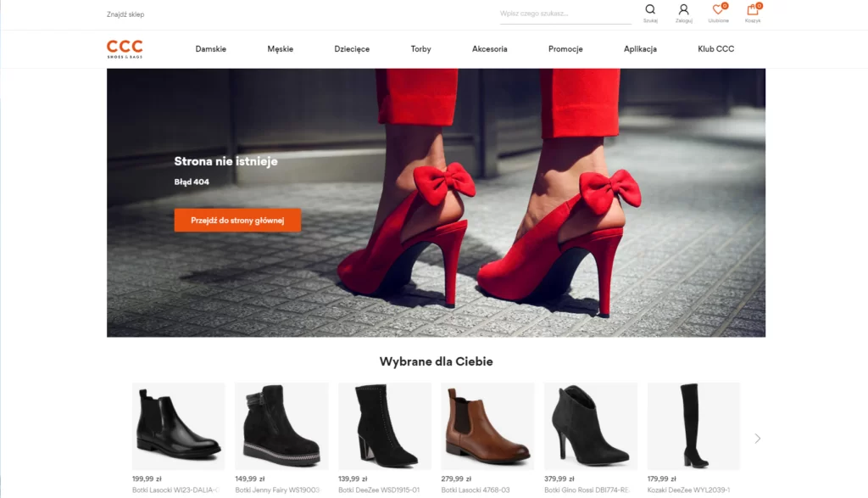
Task: Click the 149,99 zł price
Action: pyautogui.click(x=250, y=478)
